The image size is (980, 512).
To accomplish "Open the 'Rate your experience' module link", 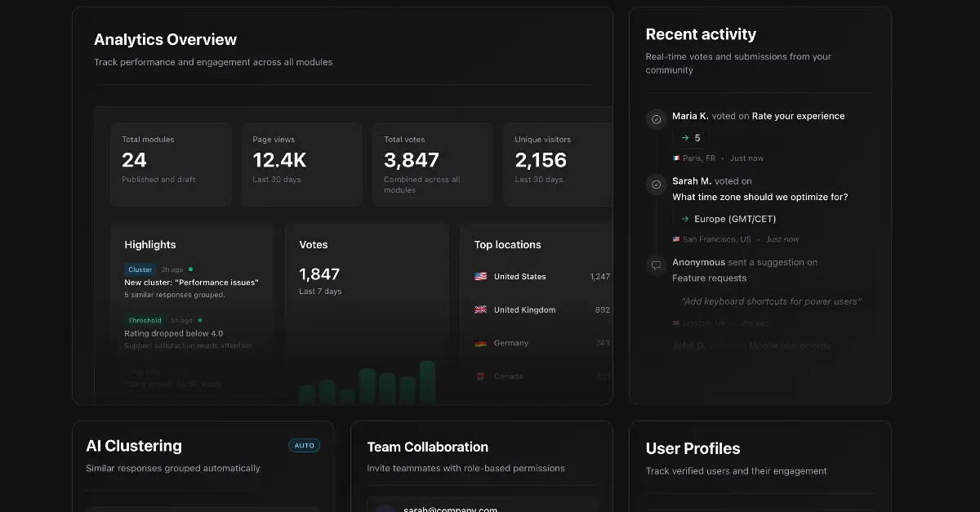I will (799, 116).
